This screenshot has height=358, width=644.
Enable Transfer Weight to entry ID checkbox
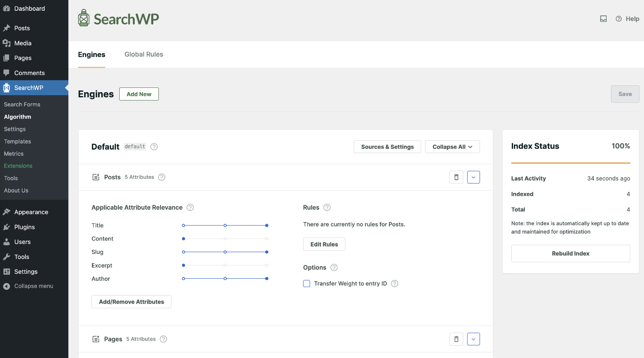(307, 283)
